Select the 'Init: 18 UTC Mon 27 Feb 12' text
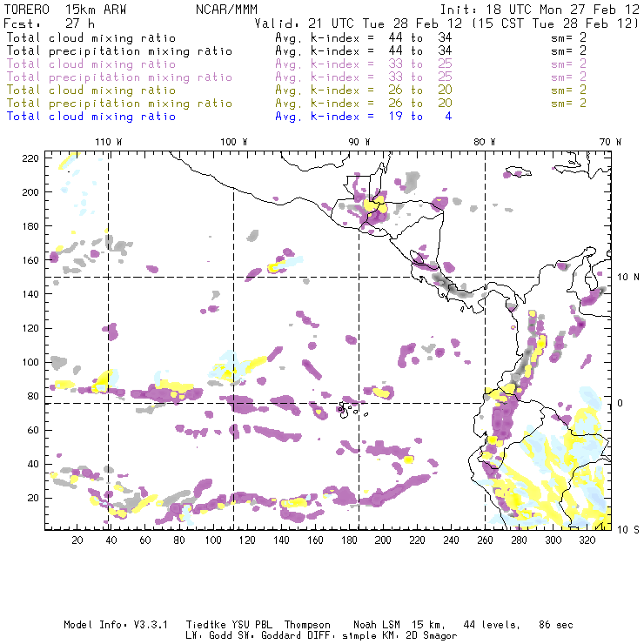 click(x=540, y=10)
